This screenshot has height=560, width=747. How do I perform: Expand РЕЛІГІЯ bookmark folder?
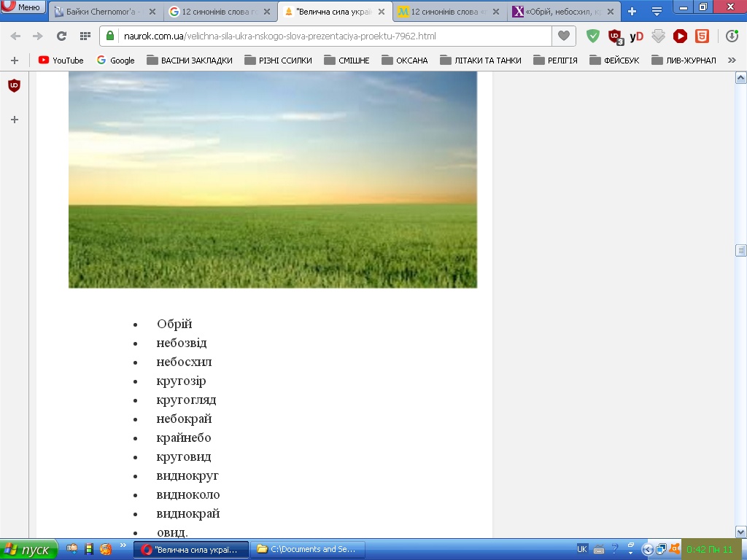[x=555, y=61]
